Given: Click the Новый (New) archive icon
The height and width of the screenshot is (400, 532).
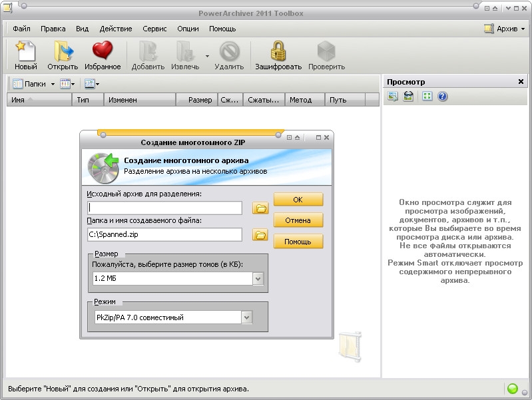Looking at the screenshot, I should pos(25,52).
